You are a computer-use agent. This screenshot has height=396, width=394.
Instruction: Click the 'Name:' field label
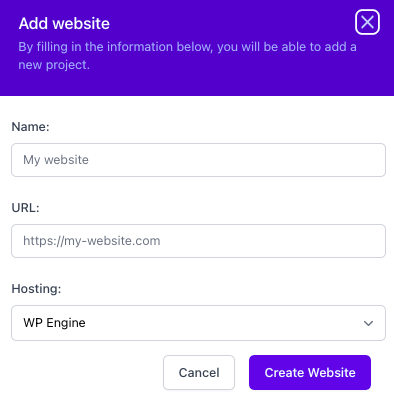[x=30, y=127]
